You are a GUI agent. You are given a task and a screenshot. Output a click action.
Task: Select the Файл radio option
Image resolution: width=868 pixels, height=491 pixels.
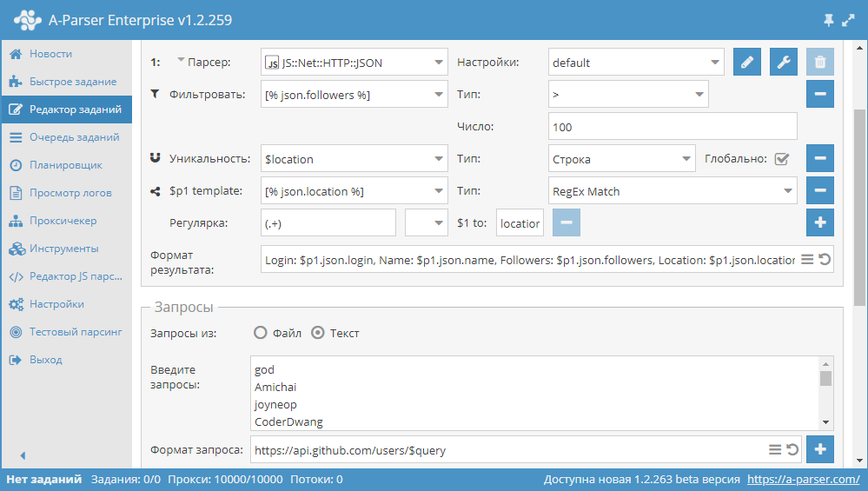[x=260, y=333]
